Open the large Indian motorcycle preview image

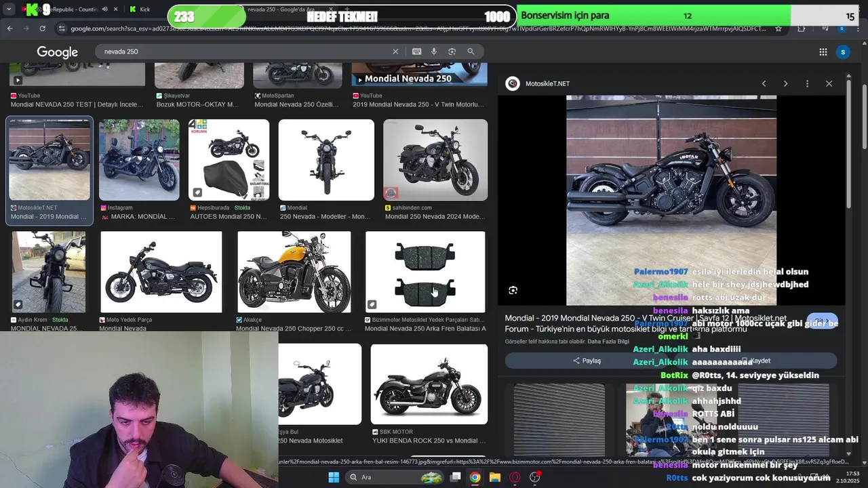671,200
